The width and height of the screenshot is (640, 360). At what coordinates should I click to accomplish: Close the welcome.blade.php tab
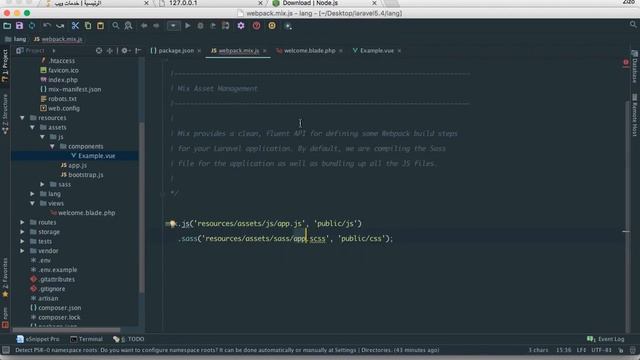(341, 51)
